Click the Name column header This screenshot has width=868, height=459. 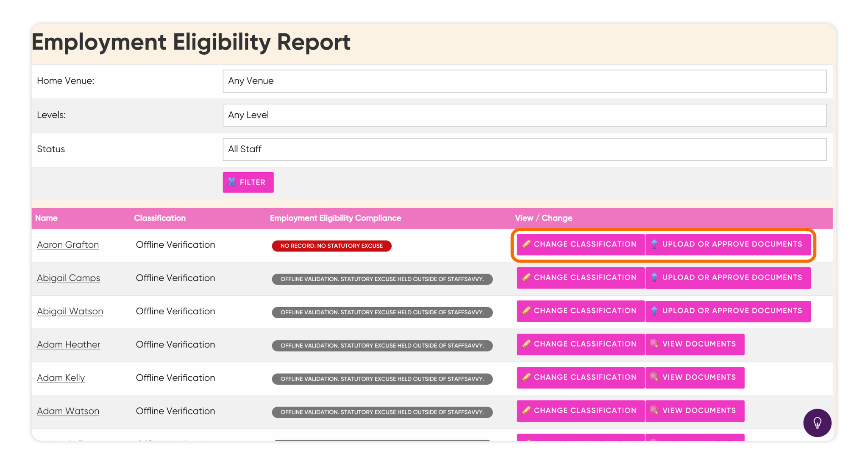tap(47, 218)
